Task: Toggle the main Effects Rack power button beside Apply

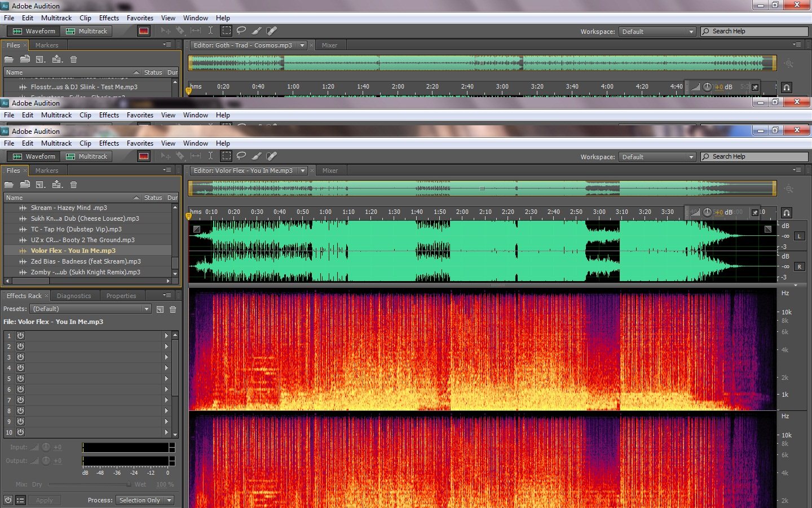Action: [8, 500]
